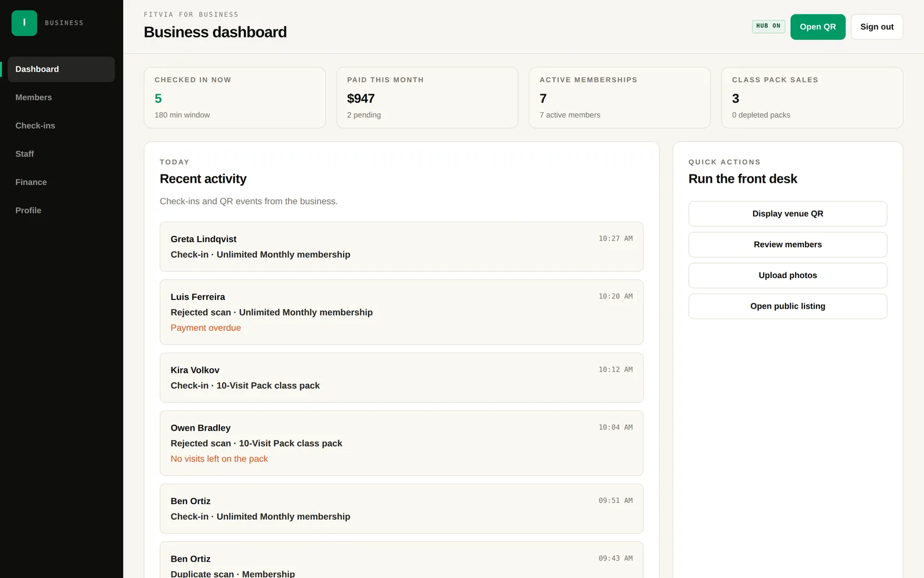Open the Class Pack Sales card
This screenshot has height=578, width=924.
click(x=812, y=98)
